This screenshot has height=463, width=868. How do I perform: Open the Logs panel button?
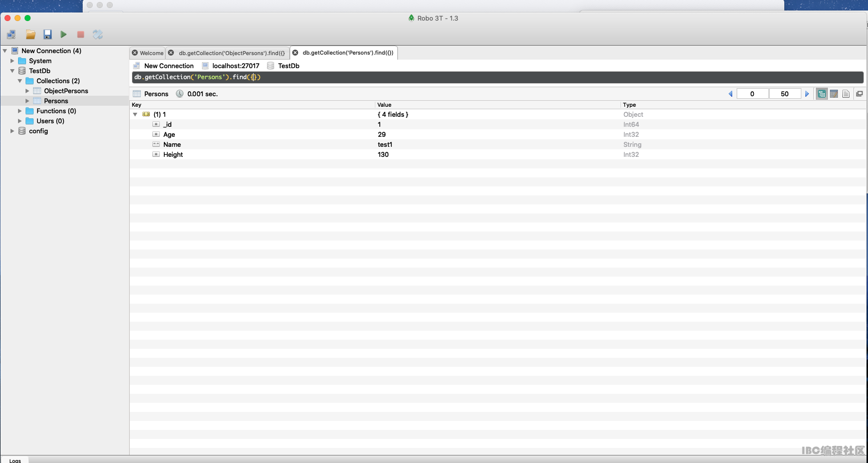(15, 460)
